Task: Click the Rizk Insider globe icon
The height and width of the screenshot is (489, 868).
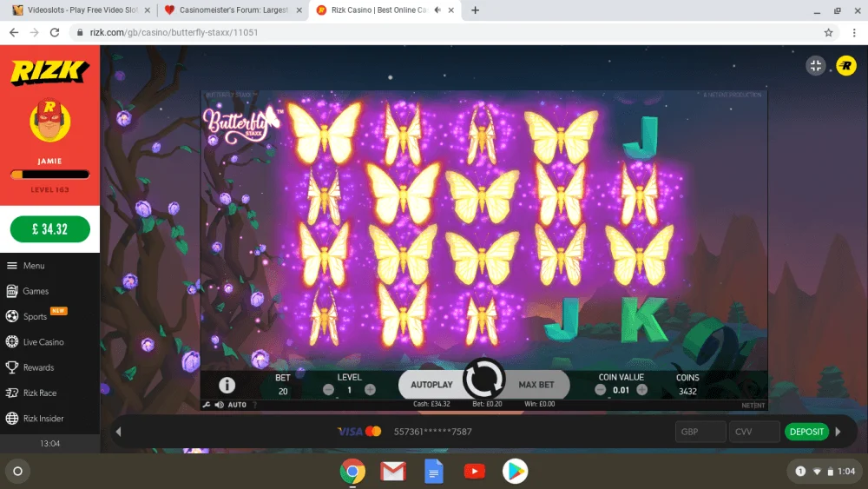Action: pos(11,418)
